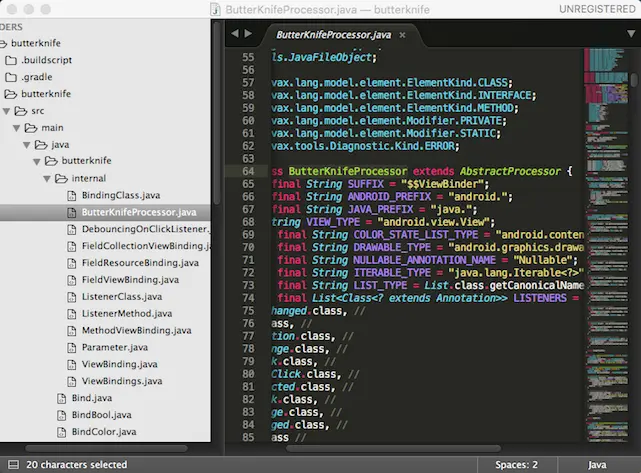
Task: Click the '20 characters selected' status text
Action: point(76,464)
